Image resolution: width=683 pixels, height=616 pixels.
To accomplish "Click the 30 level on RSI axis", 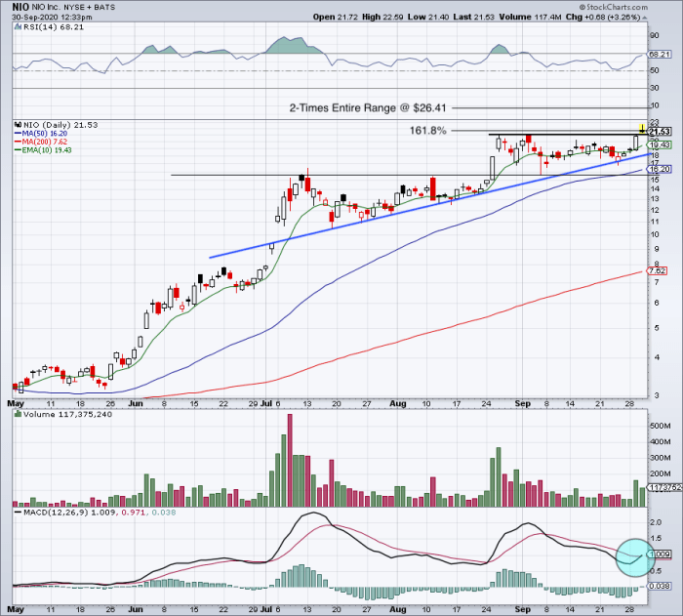I will pyautogui.click(x=655, y=88).
